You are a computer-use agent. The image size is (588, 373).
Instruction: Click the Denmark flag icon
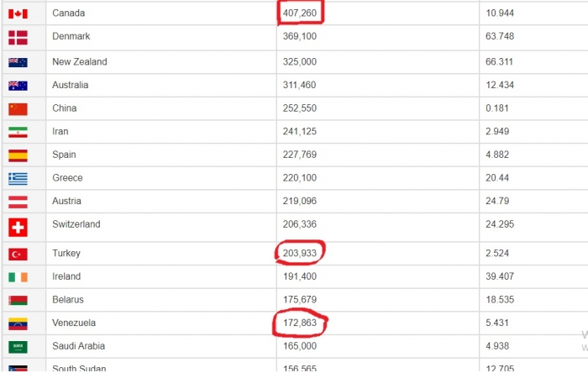pos(18,37)
